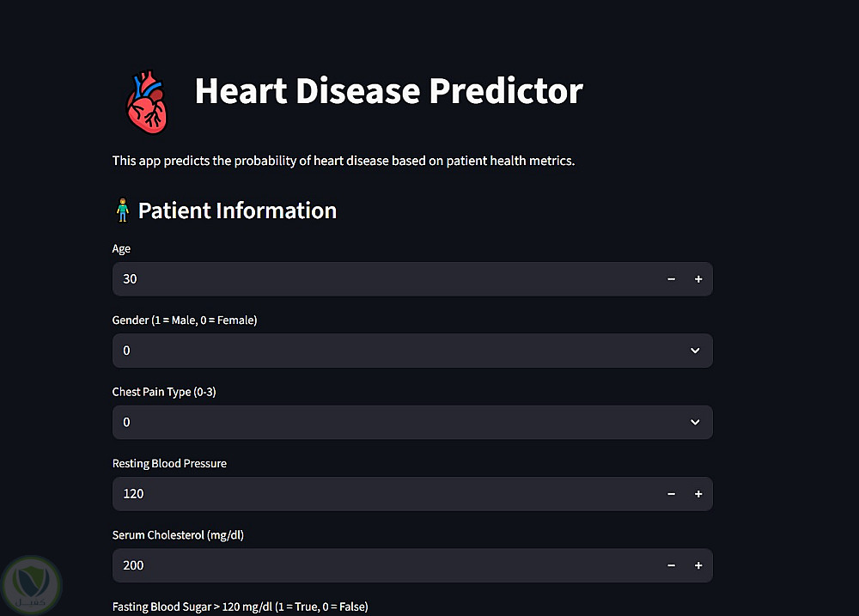This screenshot has width=859, height=616.
Task: Click the patient person emoji icon
Action: click(122, 210)
